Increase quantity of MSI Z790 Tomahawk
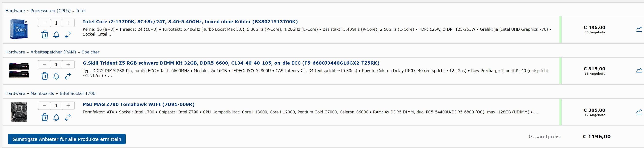Image resolution: width=644 pixels, height=148 pixels. click(68, 106)
